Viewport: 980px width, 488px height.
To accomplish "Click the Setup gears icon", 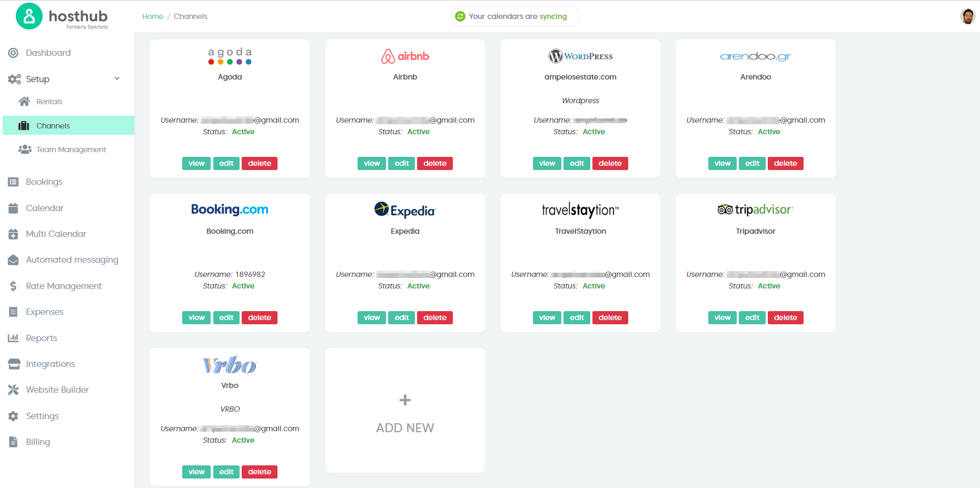I will 14,79.
